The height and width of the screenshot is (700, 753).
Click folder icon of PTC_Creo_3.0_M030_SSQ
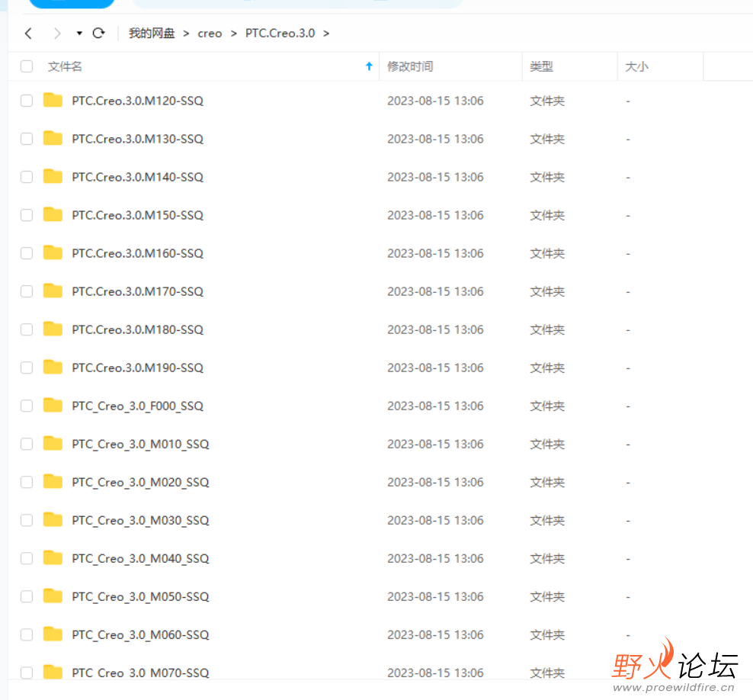click(x=53, y=519)
